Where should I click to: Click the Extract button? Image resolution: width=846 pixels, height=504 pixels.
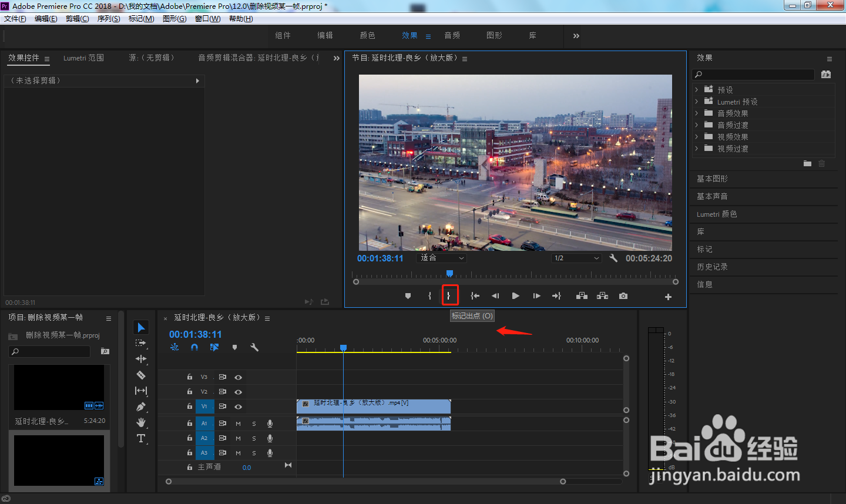click(602, 296)
